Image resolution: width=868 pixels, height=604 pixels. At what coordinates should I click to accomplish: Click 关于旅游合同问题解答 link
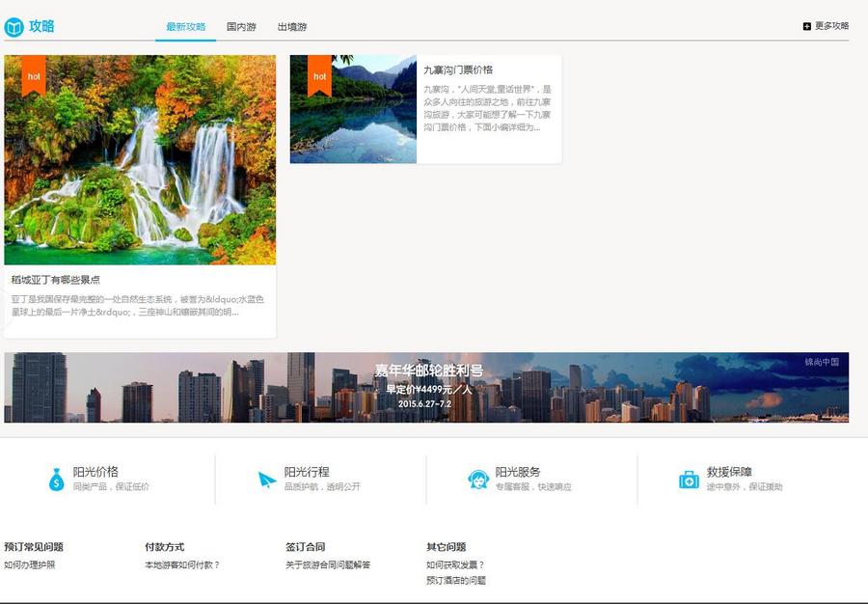pyautogui.click(x=331, y=566)
